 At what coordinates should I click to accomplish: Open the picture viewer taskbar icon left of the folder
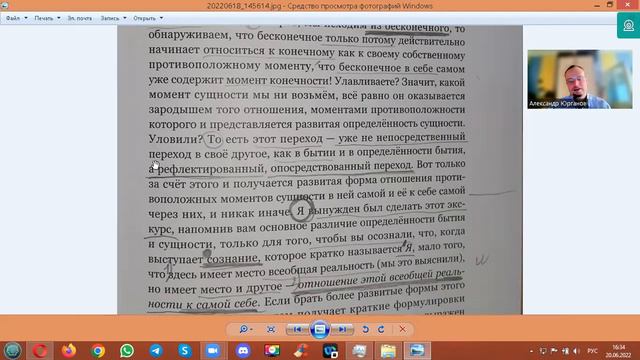[x=360, y=350]
